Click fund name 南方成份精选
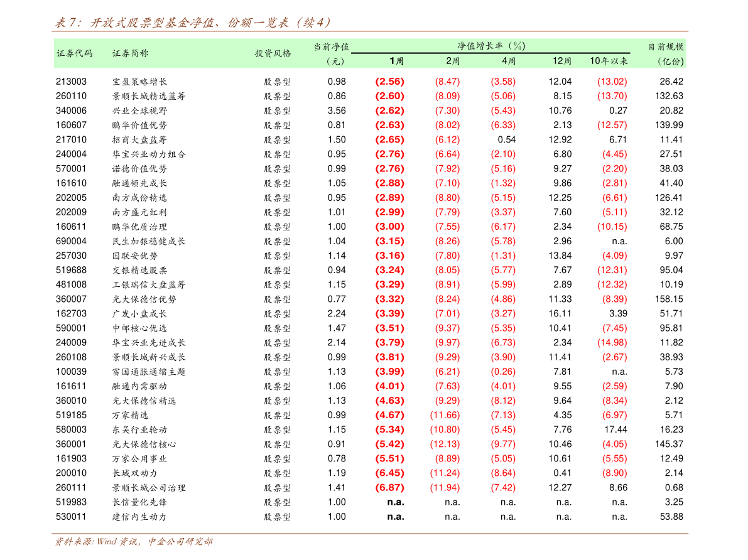 point(139,198)
